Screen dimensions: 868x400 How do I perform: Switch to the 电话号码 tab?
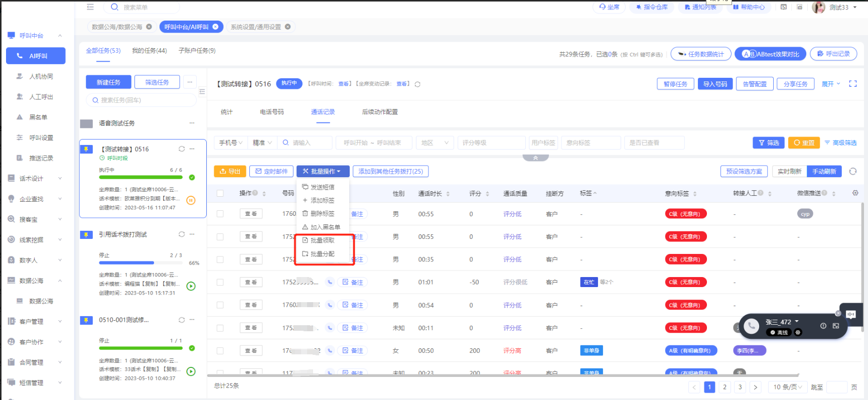tap(271, 112)
